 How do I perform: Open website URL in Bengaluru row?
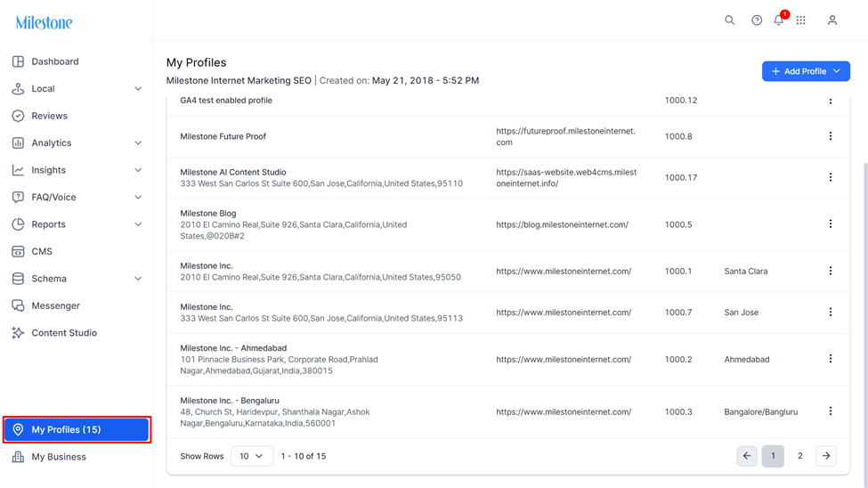(564, 412)
